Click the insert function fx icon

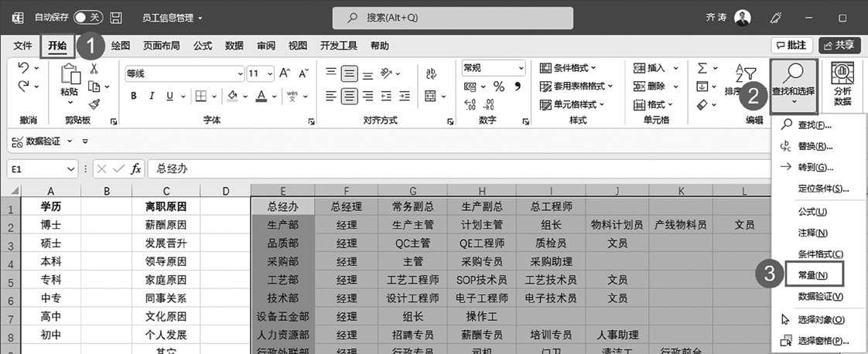coord(135,168)
